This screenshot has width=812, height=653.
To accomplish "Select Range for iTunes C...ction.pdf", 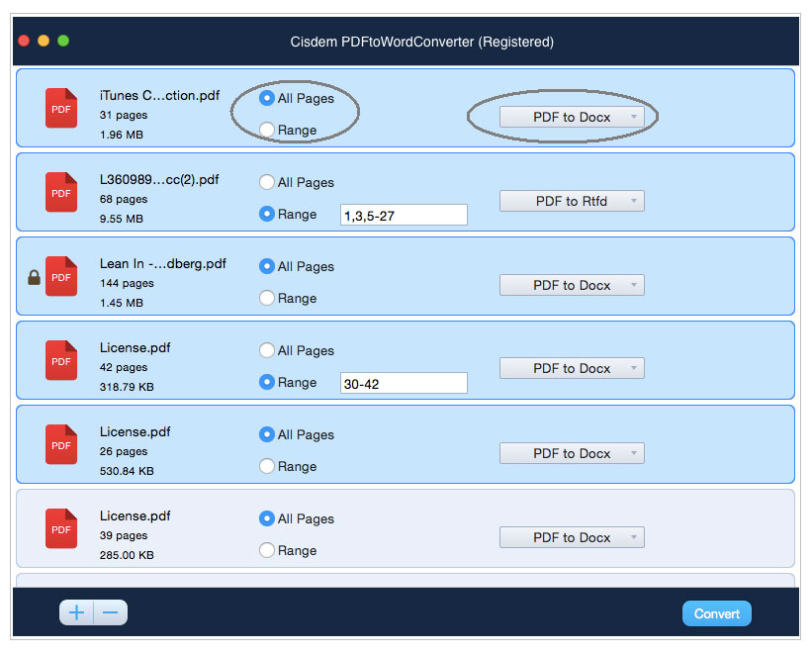I will (267, 130).
